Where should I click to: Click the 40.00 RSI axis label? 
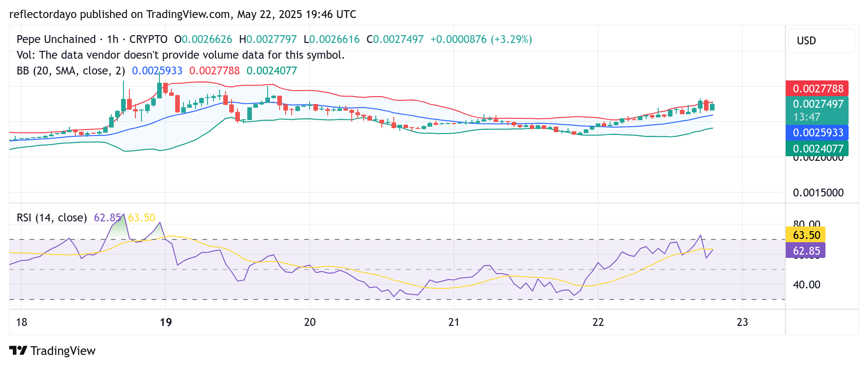pos(807,285)
